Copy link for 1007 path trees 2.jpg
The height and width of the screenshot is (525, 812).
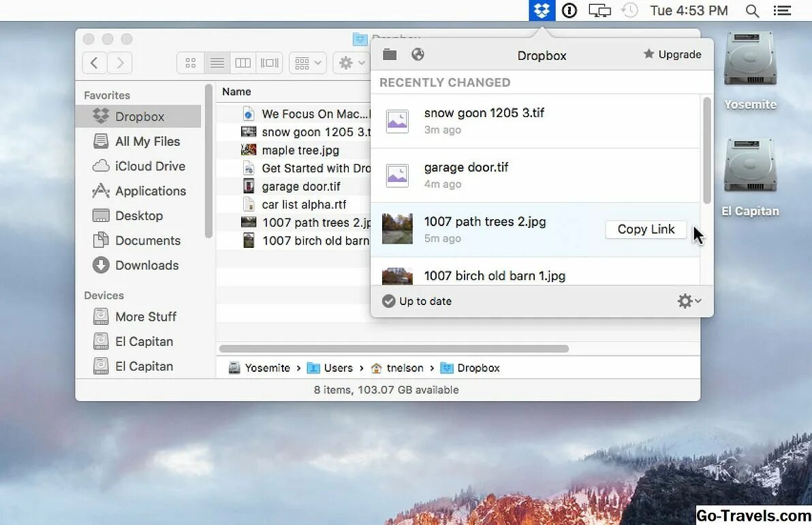[x=646, y=229]
